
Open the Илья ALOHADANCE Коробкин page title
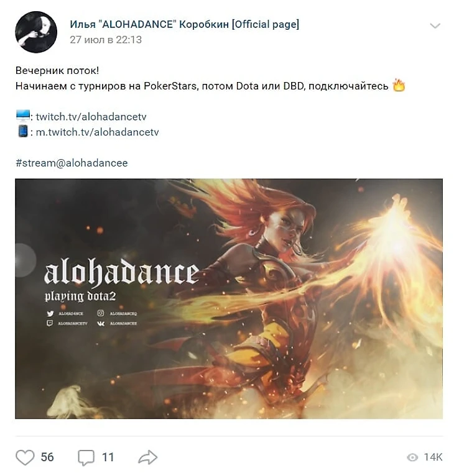[x=185, y=24]
